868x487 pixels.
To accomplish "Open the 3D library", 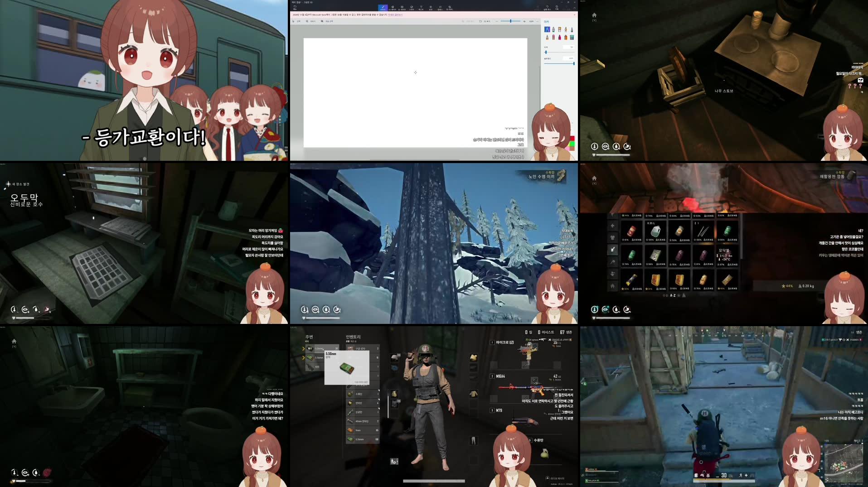I will click(449, 7).
